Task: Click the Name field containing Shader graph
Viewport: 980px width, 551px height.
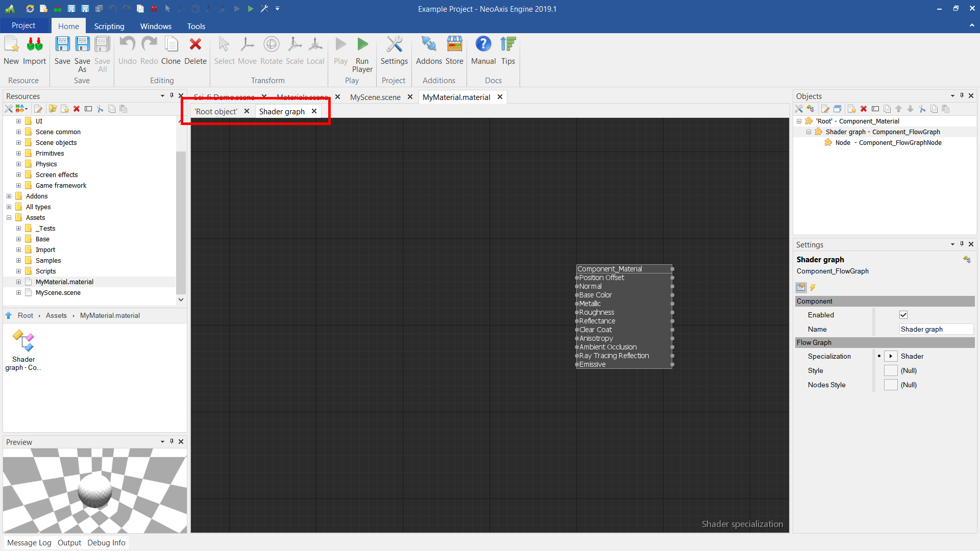Action: pyautogui.click(x=936, y=329)
